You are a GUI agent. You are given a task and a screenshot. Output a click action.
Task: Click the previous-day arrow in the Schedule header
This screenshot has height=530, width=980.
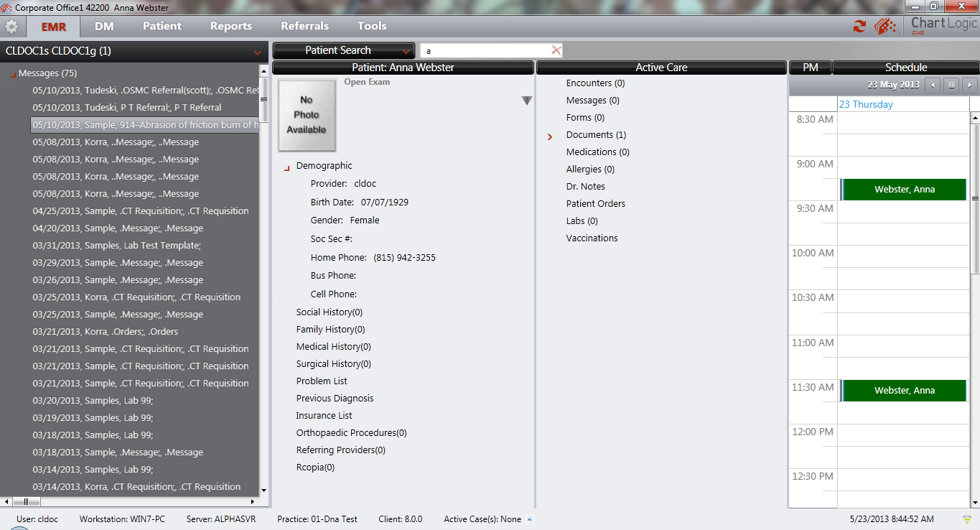pyautogui.click(x=933, y=84)
